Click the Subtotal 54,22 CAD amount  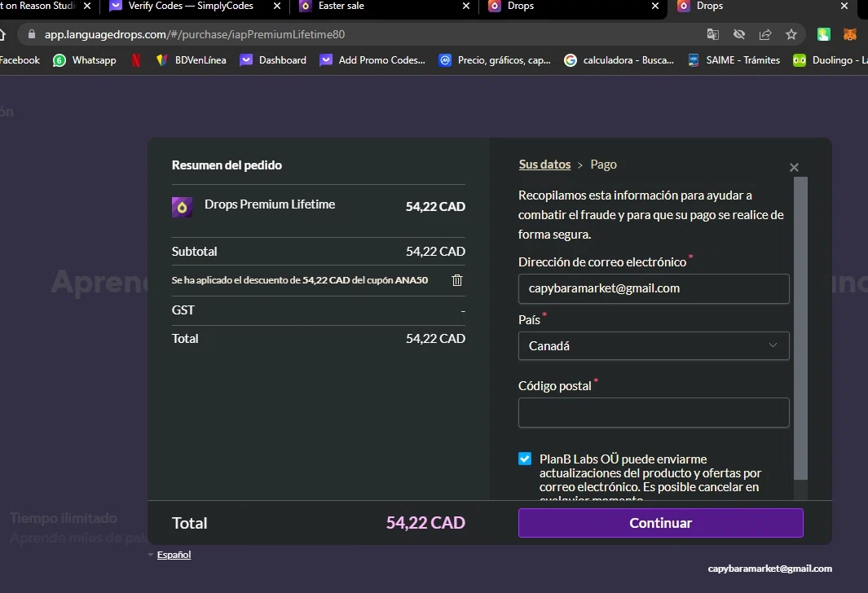click(x=436, y=251)
